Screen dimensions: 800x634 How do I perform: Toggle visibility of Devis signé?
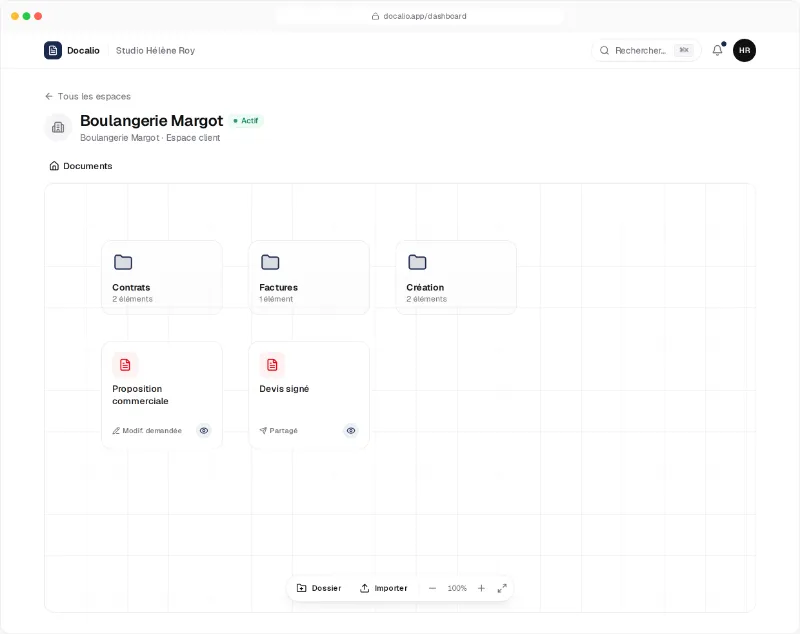tap(351, 430)
